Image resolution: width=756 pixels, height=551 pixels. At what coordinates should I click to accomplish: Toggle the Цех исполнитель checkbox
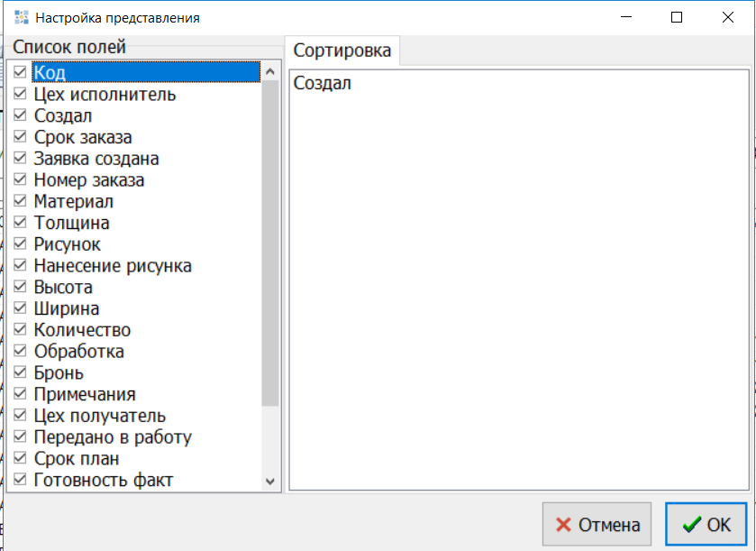pos(21,95)
